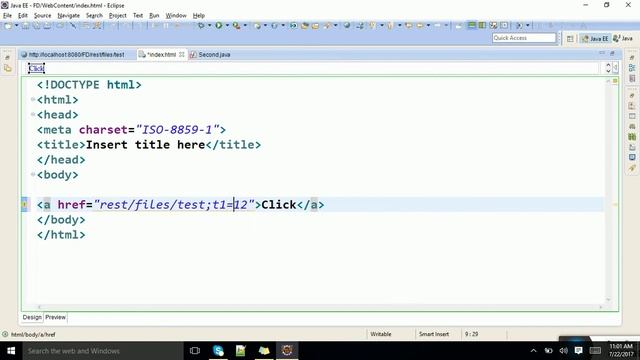
Task: Click the Windows Start button
Action: coord(11,351)
